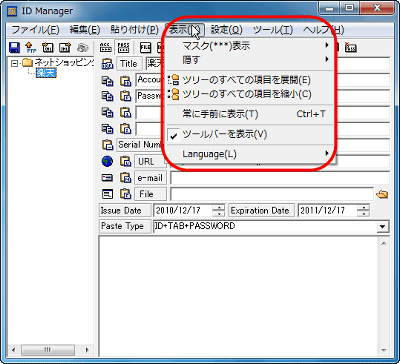The image size is (400, 364).
Task: Click paste icon in row directly above Serial Number
Action: [126, 129]
